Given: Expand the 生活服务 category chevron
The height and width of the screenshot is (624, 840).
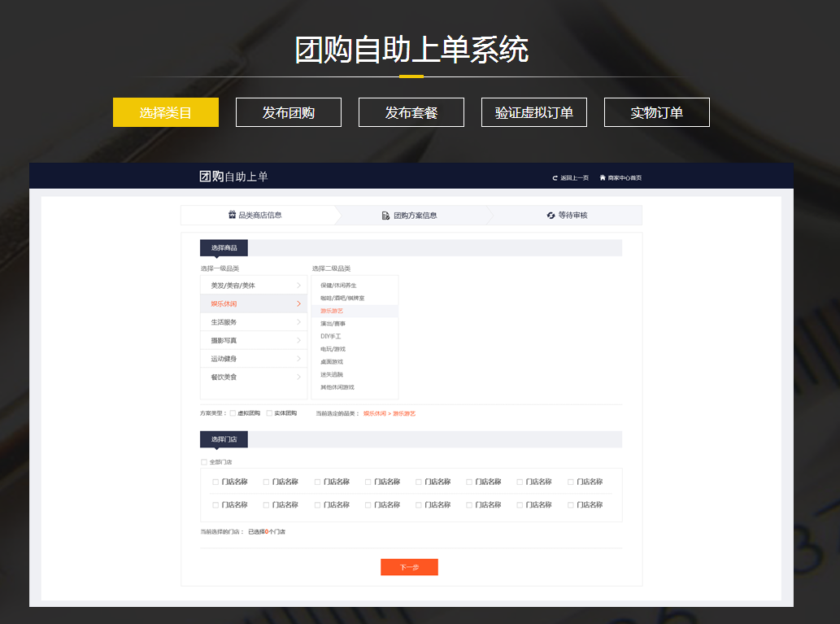Looking at the screenshot, I should (298, 322).
